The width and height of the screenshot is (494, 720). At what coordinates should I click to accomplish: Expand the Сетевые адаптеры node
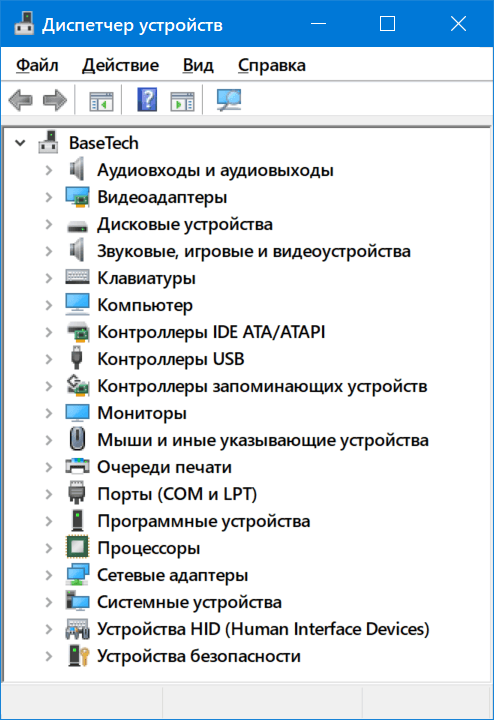tap(49, 575)
